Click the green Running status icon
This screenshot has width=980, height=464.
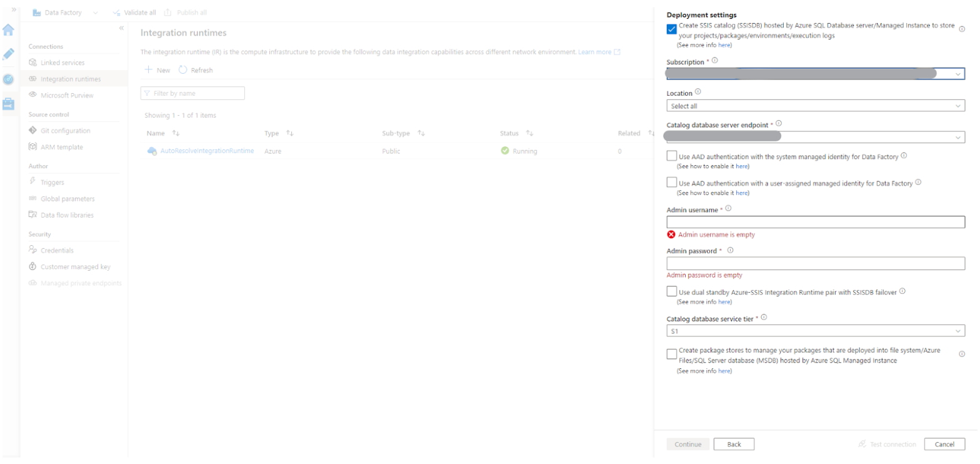click(505, 151)
